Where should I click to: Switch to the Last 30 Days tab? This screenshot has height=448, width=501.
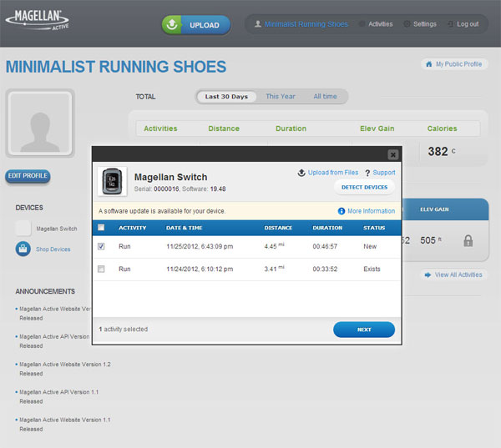(226, 97)
